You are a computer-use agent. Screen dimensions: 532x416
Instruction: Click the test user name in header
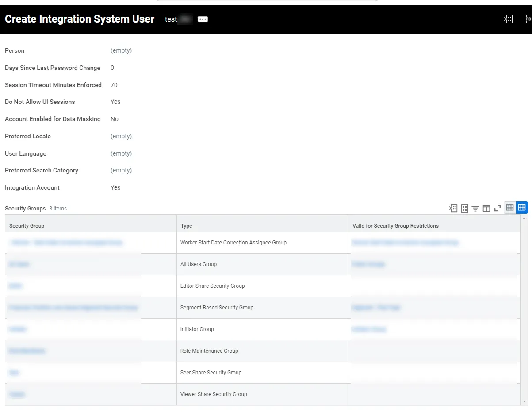pos(171,19)
